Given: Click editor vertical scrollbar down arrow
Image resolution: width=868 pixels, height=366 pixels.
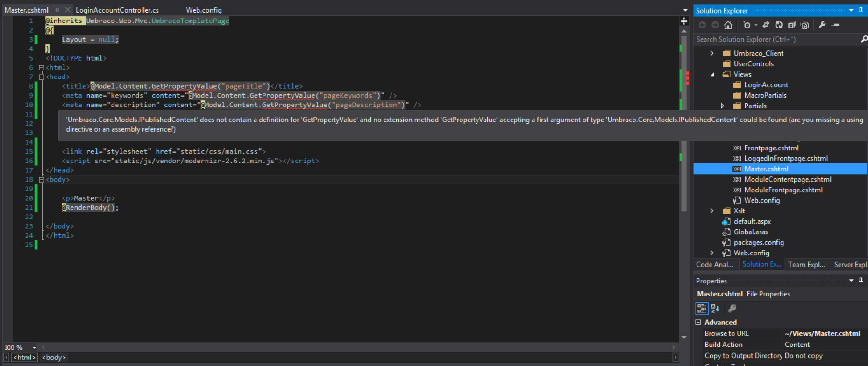Looking at the screenshot, I should tap(684, 337).
